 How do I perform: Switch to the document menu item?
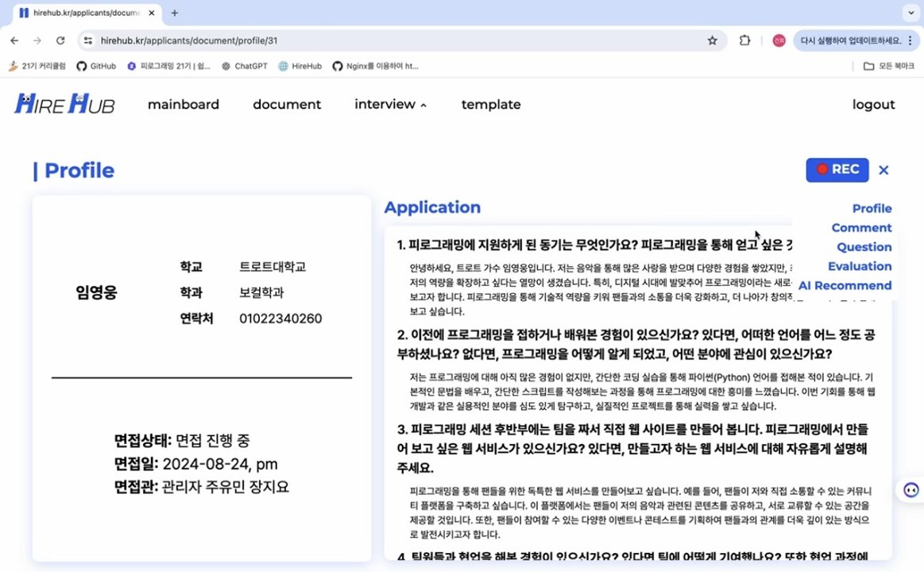287,104
